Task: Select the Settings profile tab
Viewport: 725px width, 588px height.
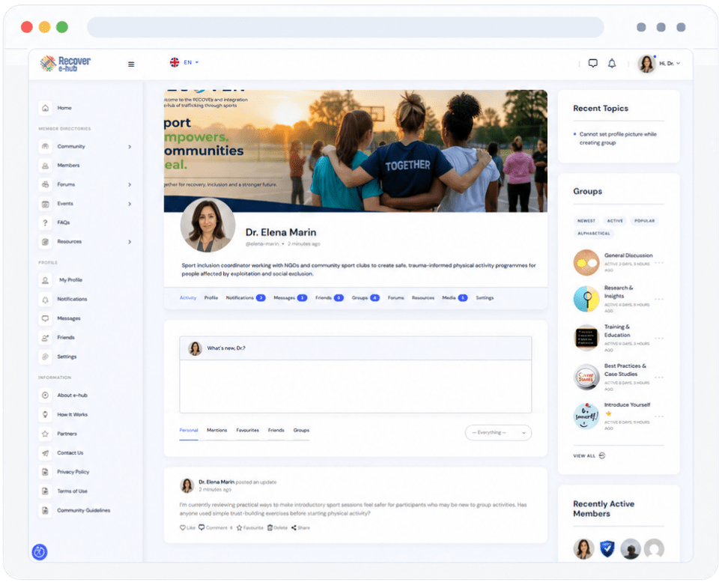Action: click(485, 298)
